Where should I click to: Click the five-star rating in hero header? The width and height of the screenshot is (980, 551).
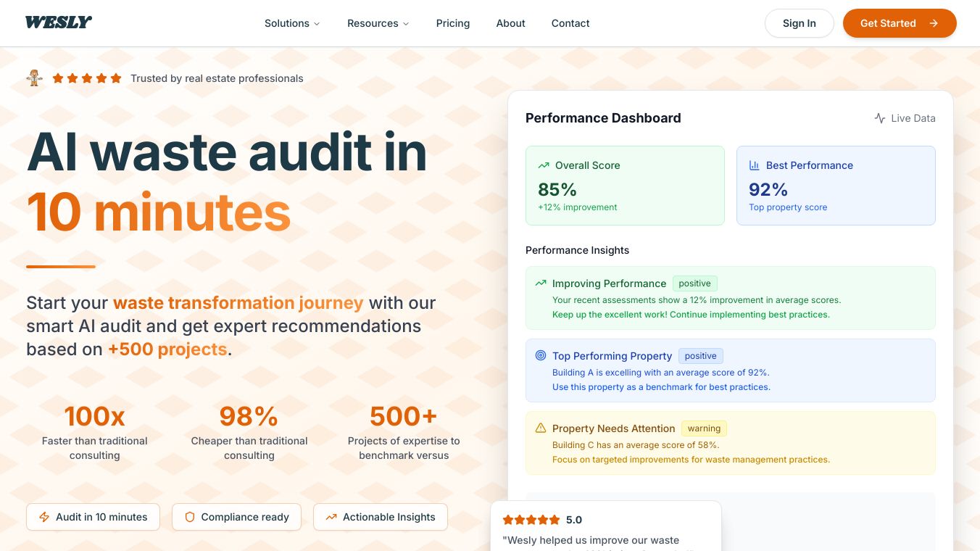87,78
